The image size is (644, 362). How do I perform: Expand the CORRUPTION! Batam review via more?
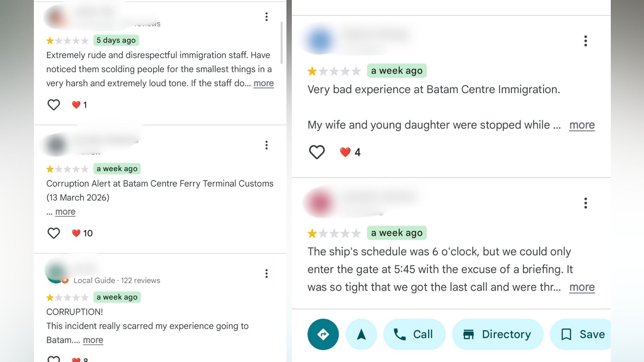pos(93,340)
